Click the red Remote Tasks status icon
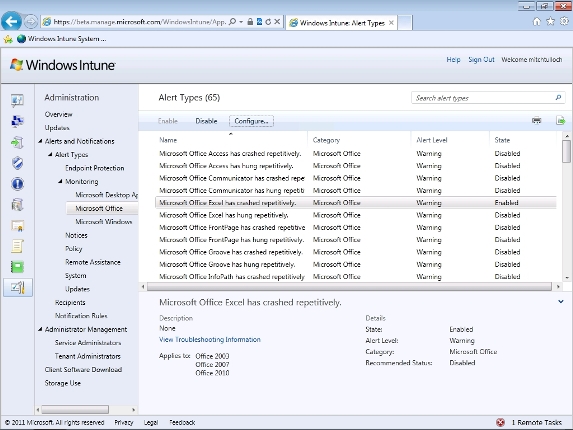Screen dimensions: 573x430 (500, 422)
